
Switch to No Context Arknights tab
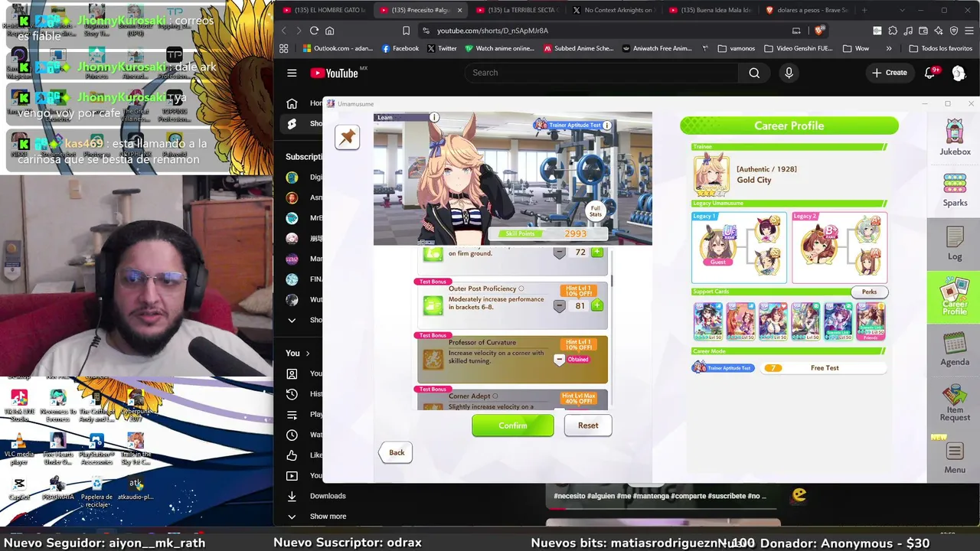tap(612, 10)
